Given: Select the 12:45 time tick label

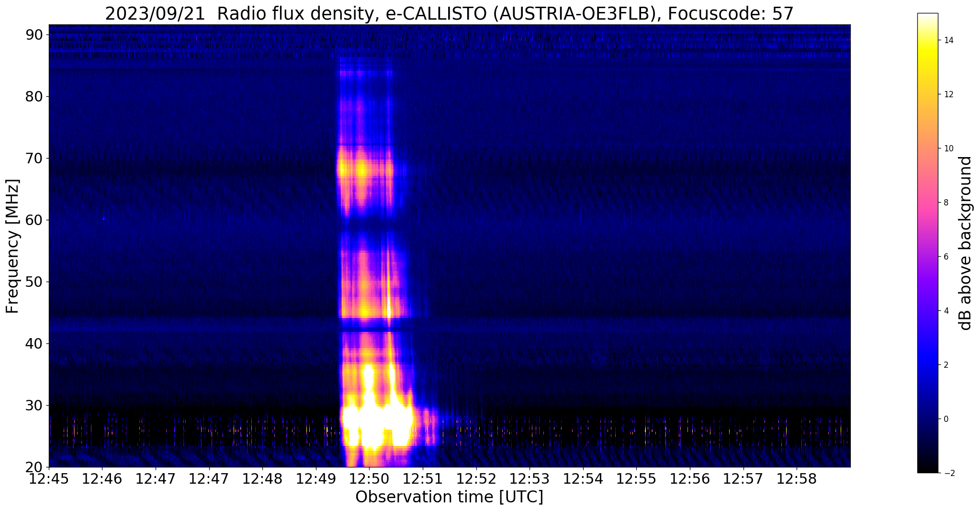Looking at the screenshot, I should click(x=49, y=479).
